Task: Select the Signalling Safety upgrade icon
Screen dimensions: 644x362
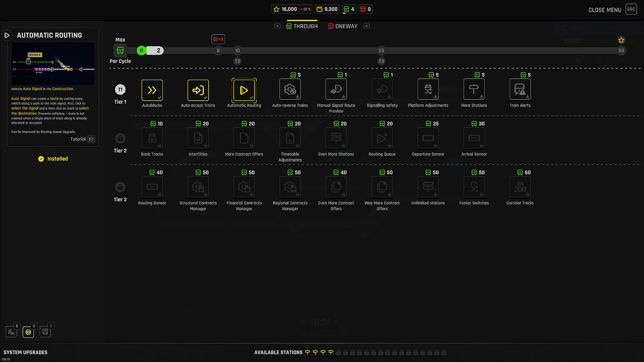Action: (x=382, y=89)
